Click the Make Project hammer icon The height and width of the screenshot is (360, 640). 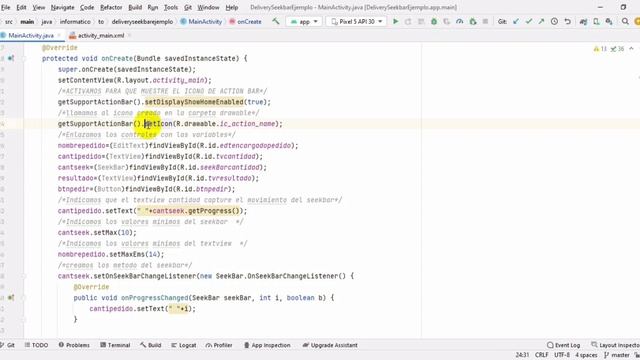point(276,21)
